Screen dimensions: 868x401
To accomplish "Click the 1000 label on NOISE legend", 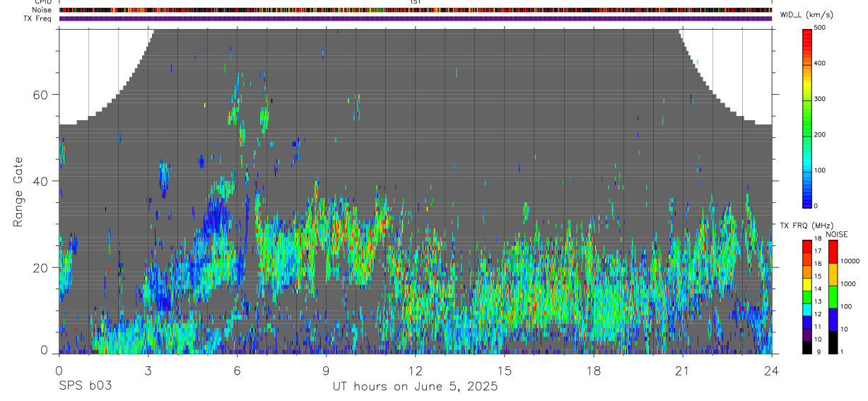I will 848,284.
